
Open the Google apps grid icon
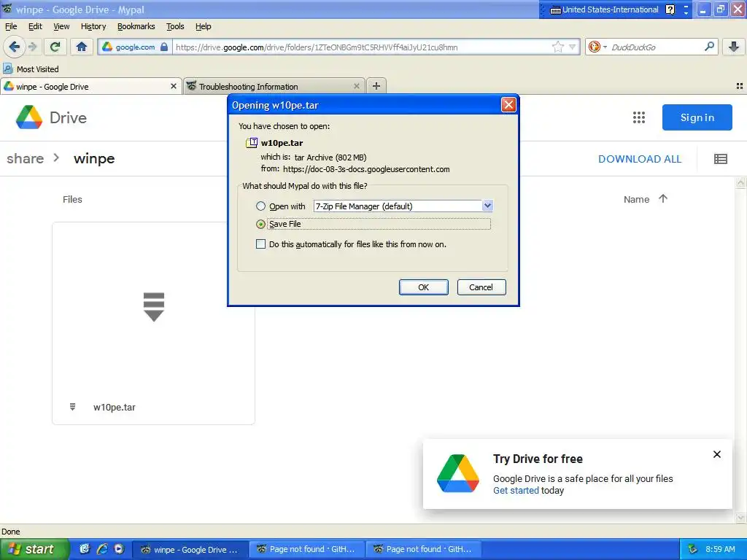point(639,117)
